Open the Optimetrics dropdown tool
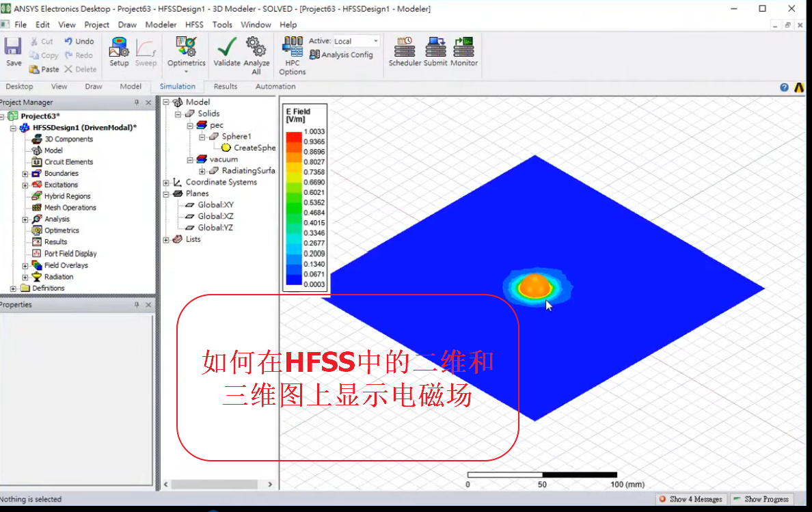 point(186,54)
